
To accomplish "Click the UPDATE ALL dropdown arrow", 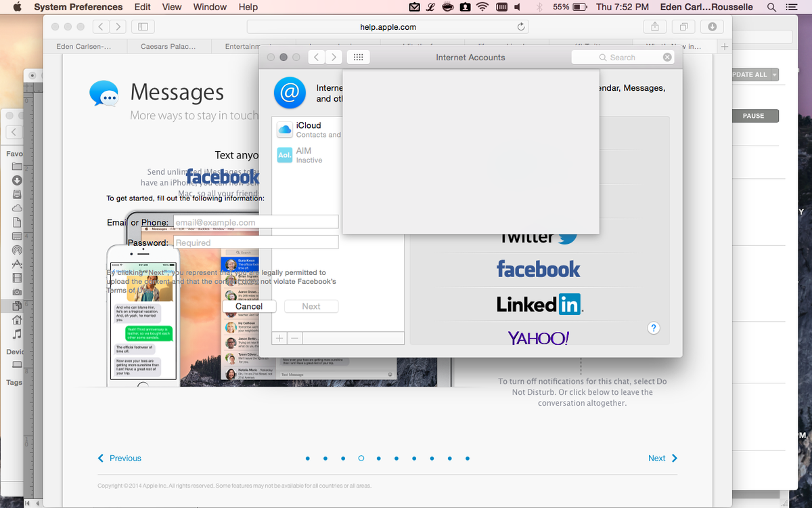I will click(x=775, y=75).
